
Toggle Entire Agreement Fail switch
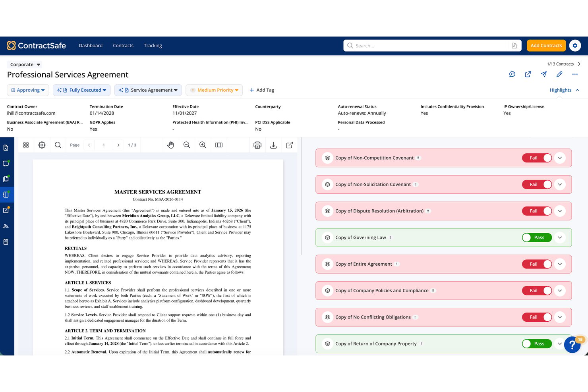(537, 264)
